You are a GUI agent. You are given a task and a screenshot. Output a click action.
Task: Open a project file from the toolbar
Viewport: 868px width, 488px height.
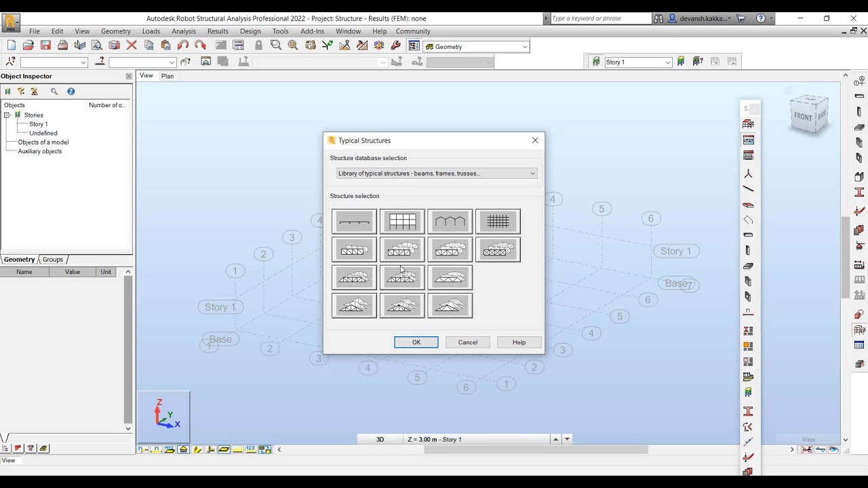28,45
